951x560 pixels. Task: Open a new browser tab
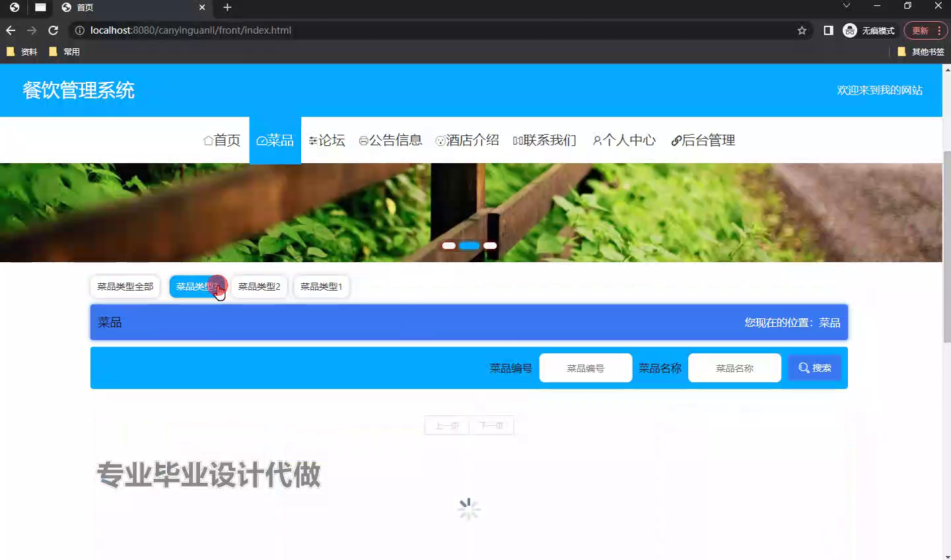point(227,7)
